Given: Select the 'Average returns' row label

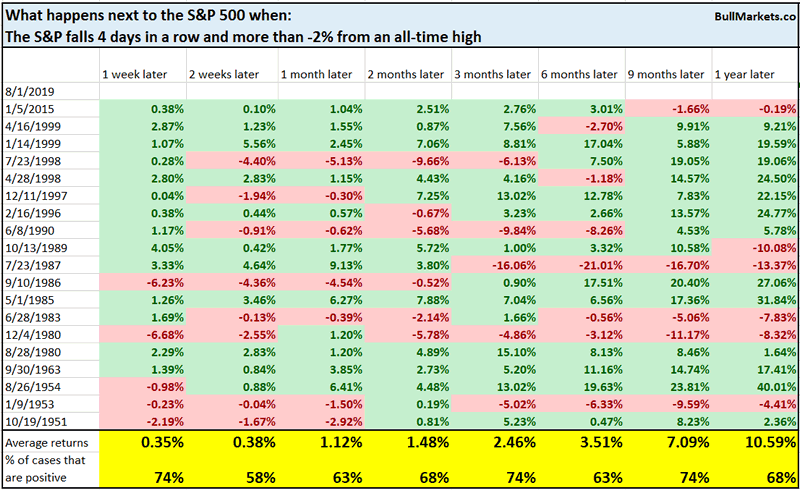Looking at the screenshot, I should [x=47, y=441].
